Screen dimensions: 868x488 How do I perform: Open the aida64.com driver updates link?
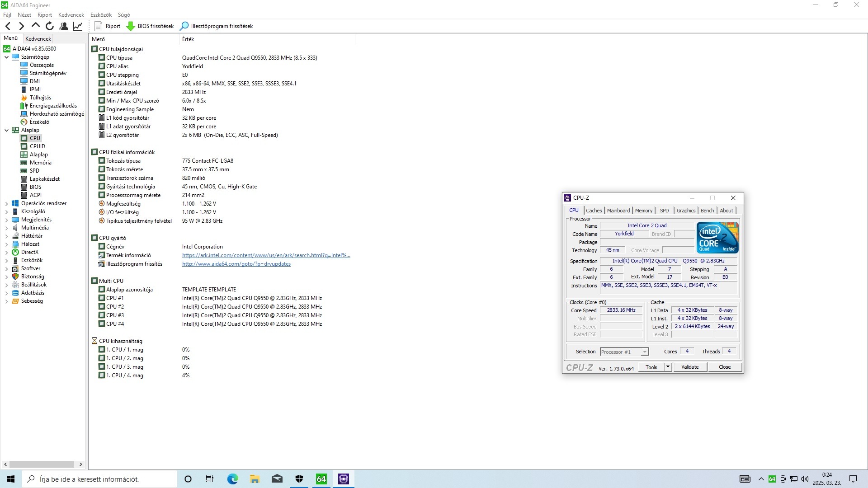pyautogui.click(x=236, y=264)
